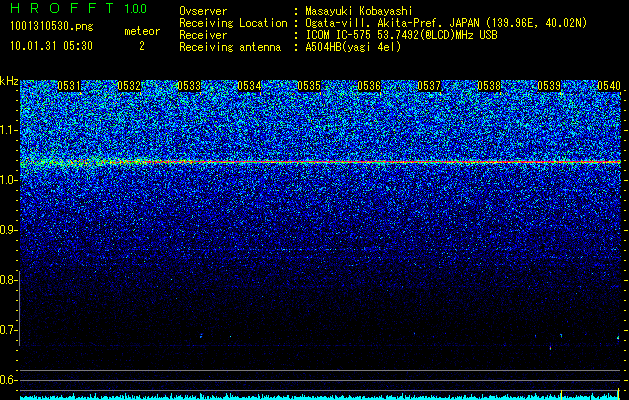Viewport: 629px width, 400px height.
Task: Select the yellow meteor spike near 0539
Action: click(561, 394)
